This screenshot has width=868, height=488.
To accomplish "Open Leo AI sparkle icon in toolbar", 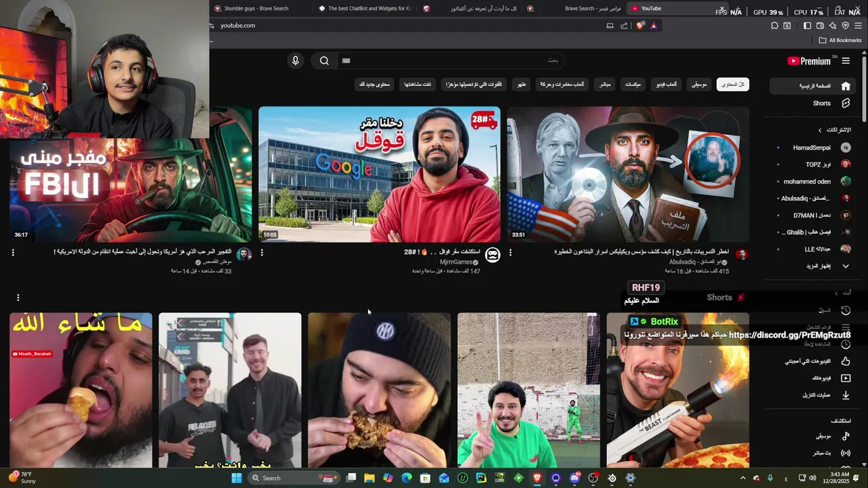I will 833,26.
